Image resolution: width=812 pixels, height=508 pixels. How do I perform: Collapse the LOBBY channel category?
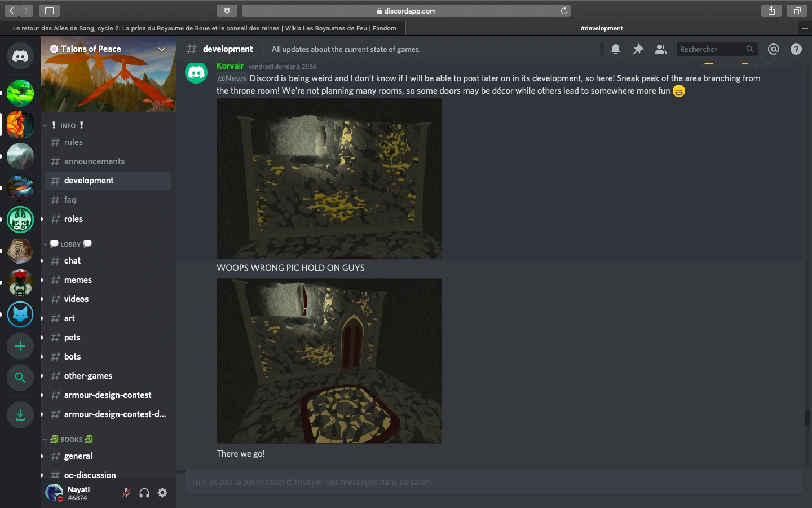point(70,244)
